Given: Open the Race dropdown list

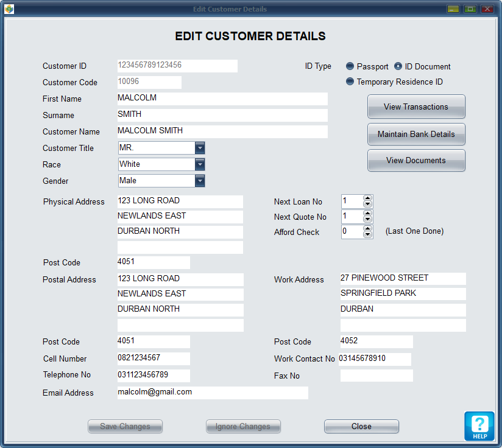Looking at the screenshot, I should (x=200, y=164).
